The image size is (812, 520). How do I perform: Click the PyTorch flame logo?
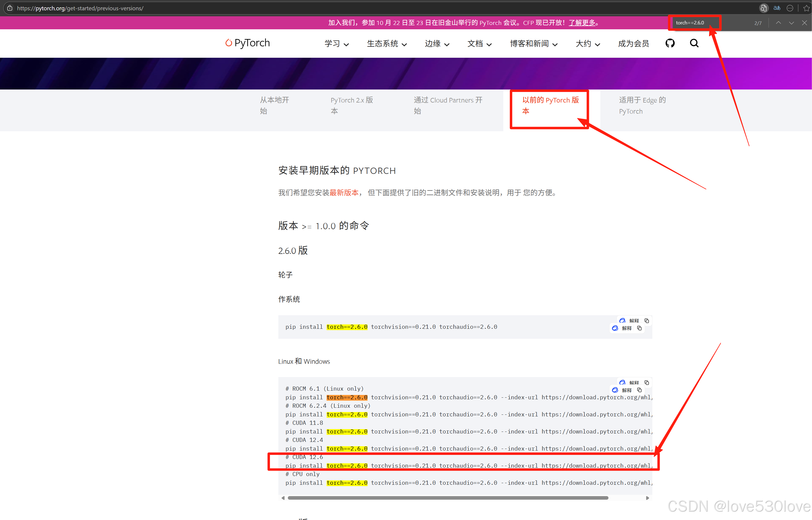pos(228,43)
